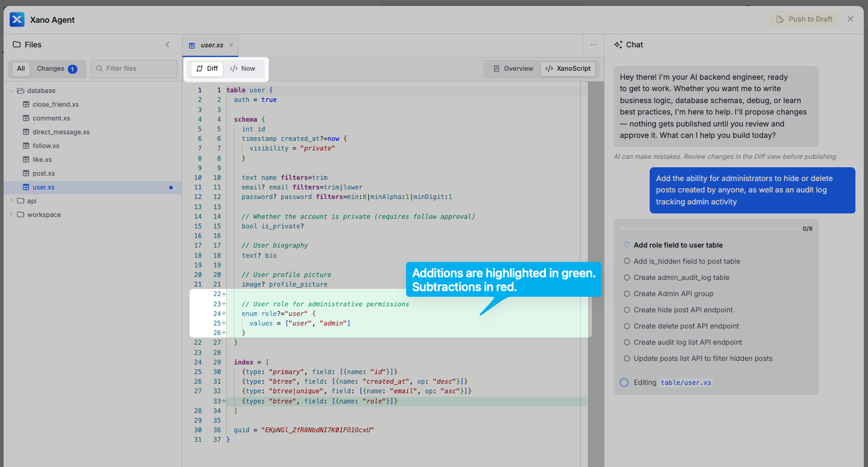868x467 pixels.
Task: Open the three-dot editor options menu
Action: [593, 45]
